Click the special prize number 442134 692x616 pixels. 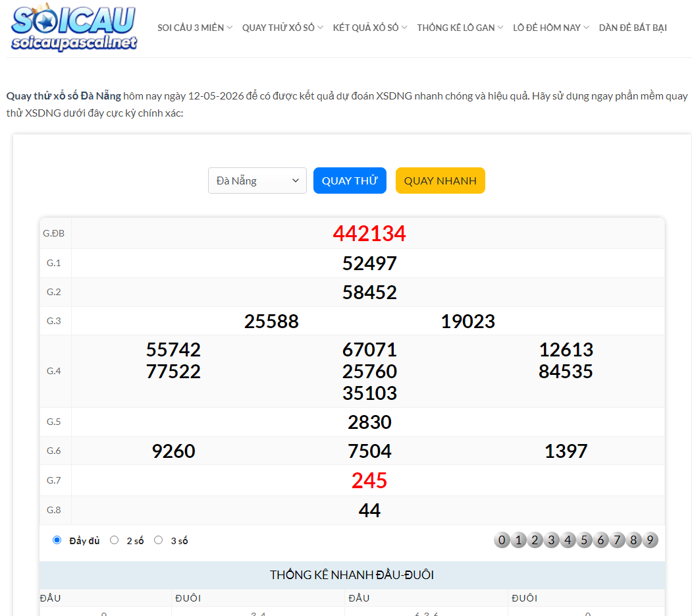coord(369,233)
